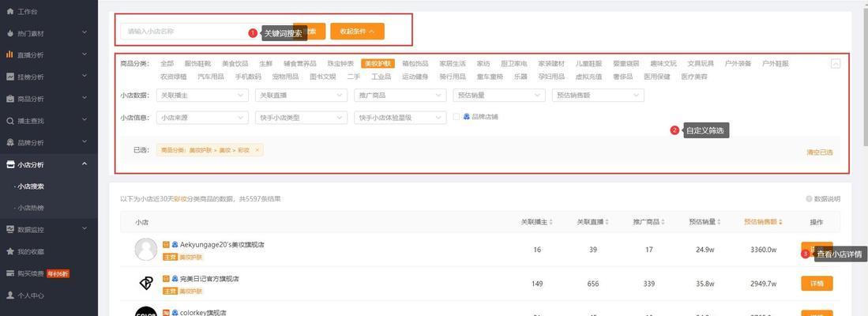Expand 商品分析 sidebar chevron
This screenshot has height=316, width=868.
pyautogui.click(x=85, y=98)
